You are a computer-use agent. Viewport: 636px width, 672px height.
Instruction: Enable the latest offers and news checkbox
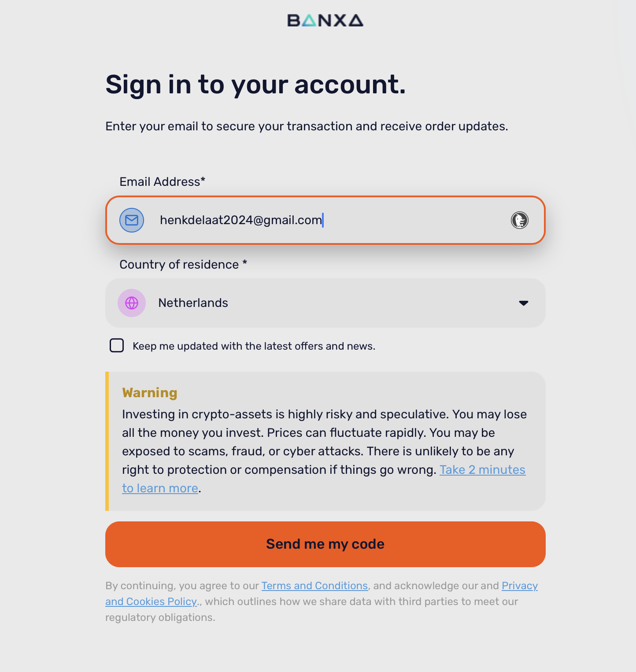coord(117,346)
